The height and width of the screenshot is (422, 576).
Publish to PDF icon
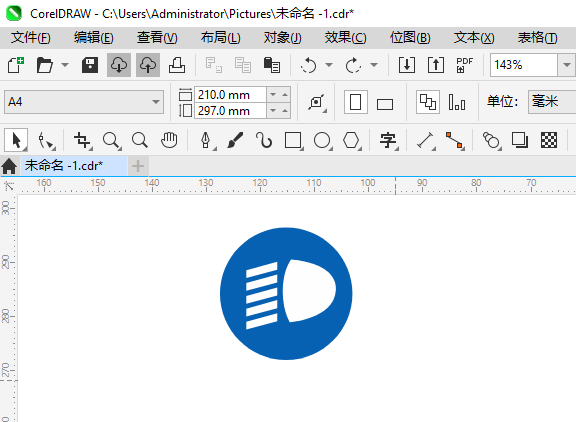click(x=464, y=65)
